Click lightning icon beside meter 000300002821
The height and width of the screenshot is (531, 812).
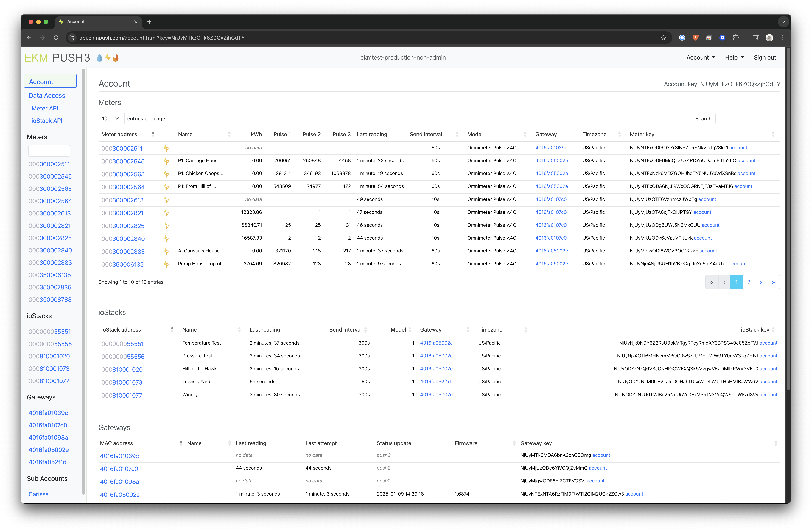coord(166,213)
